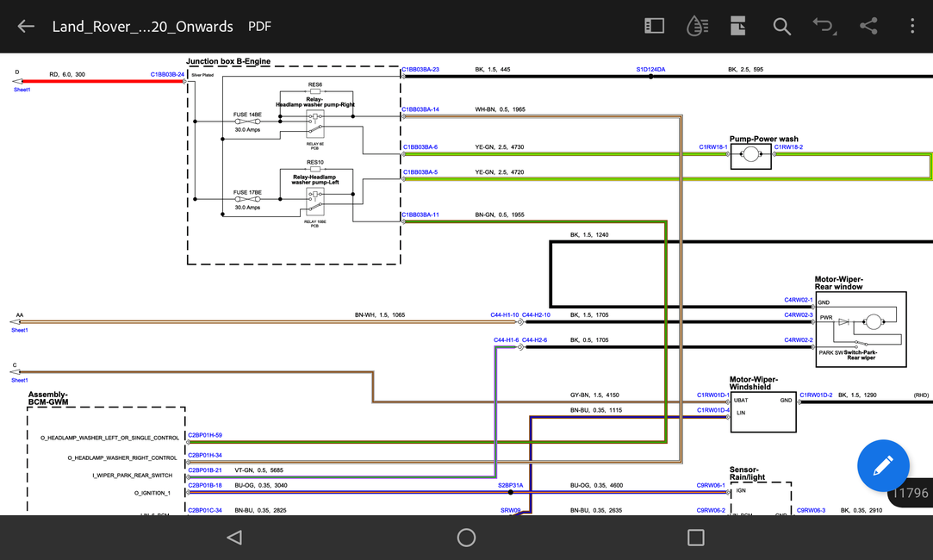
Task: Tap connector label C1RW01D-2
Action: coord(816,395)
